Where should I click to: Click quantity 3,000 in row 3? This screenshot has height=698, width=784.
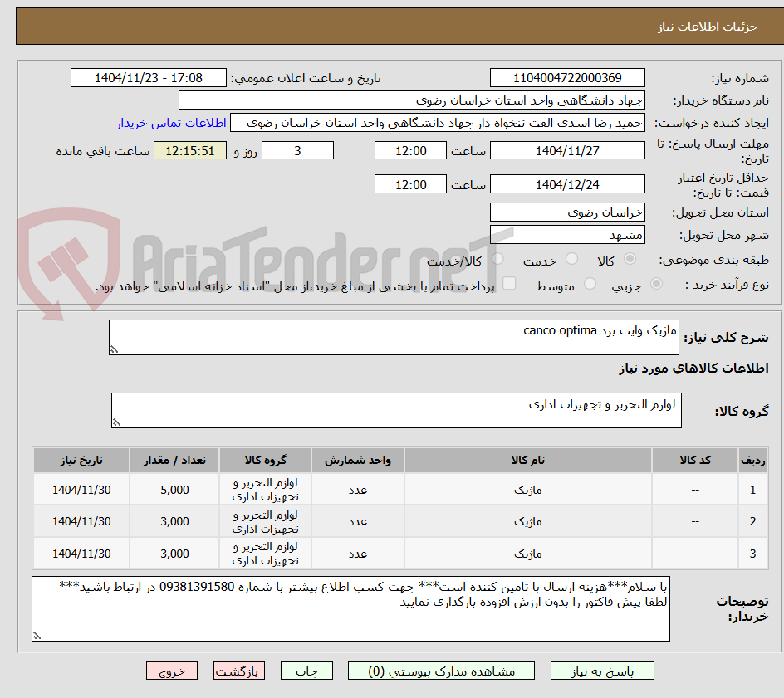[174, 554]
